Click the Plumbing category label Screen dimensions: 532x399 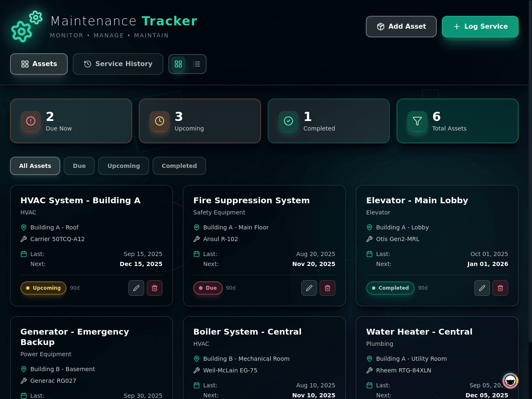click(379, 344)
